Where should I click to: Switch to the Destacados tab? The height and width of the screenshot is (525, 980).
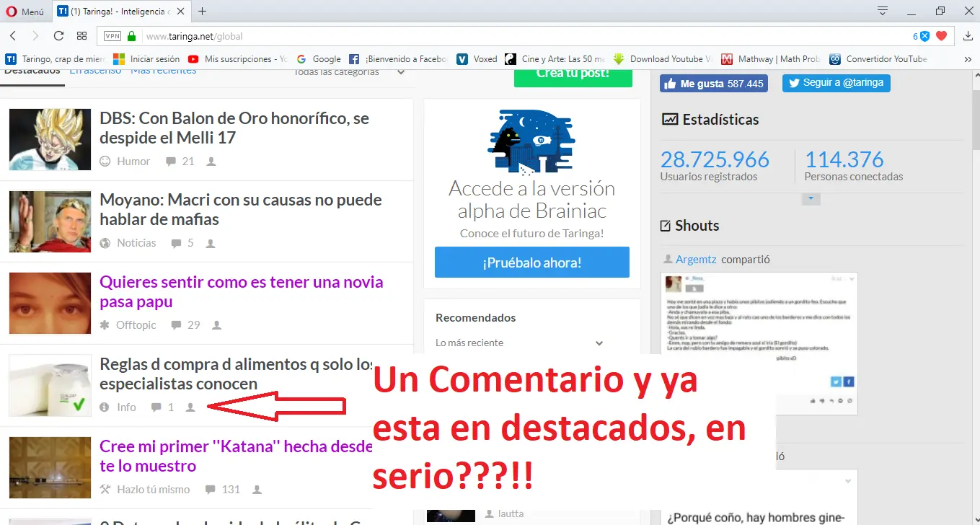click(x=32, y=71)
